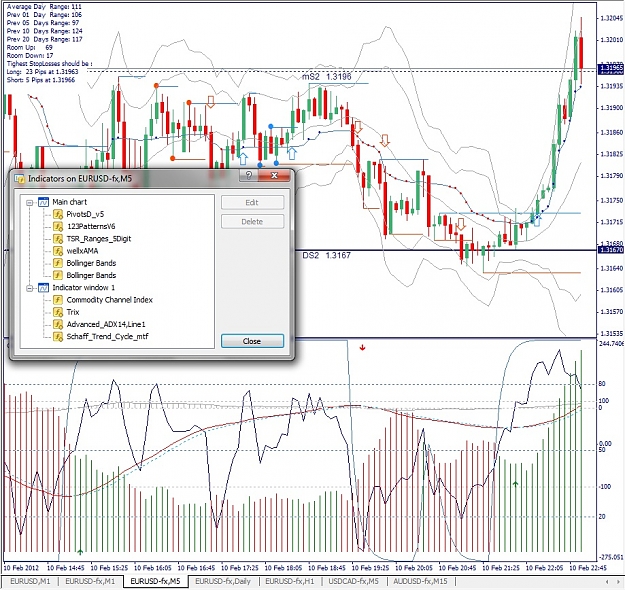The image size is (625, 590).
Task: Click the green up arrow near 14:45
Action: (80, 552)
